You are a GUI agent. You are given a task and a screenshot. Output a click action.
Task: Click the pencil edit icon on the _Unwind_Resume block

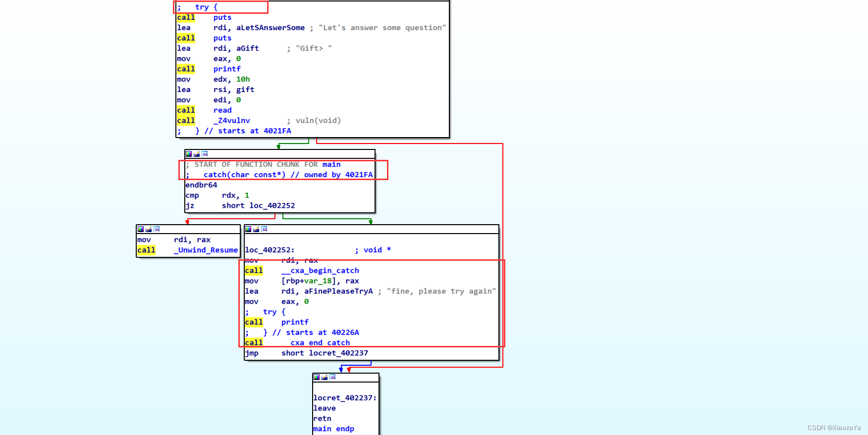click(149, 229)
